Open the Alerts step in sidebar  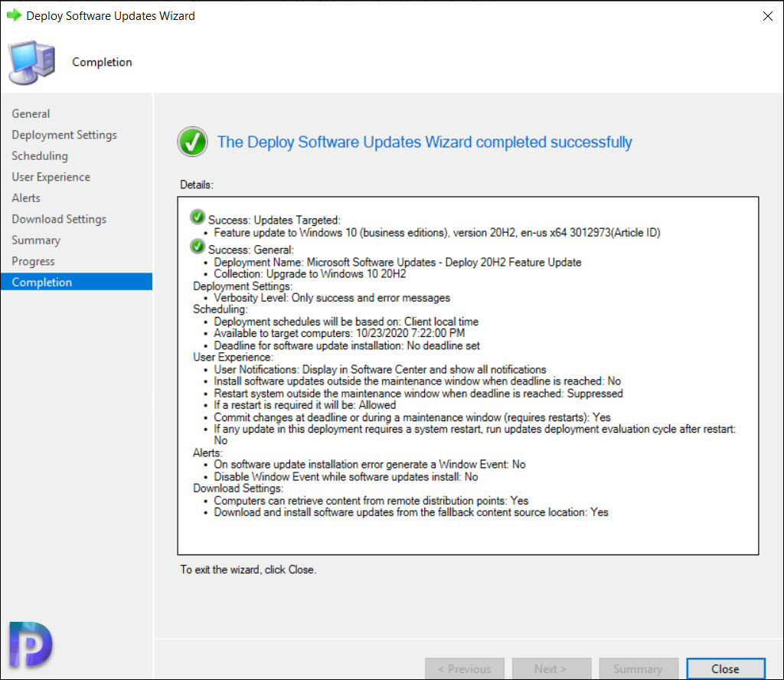pyautogui.click(x=26, y=198)
